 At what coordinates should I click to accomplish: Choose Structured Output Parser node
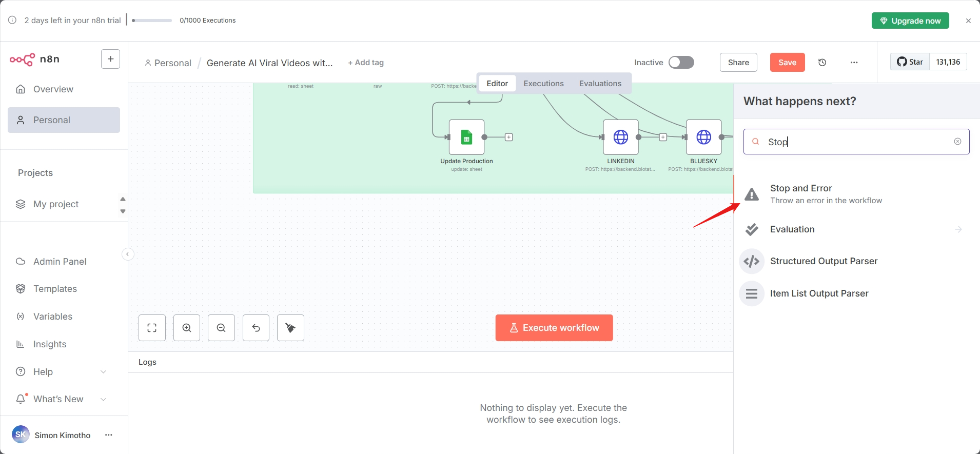(x=856, y=261)
